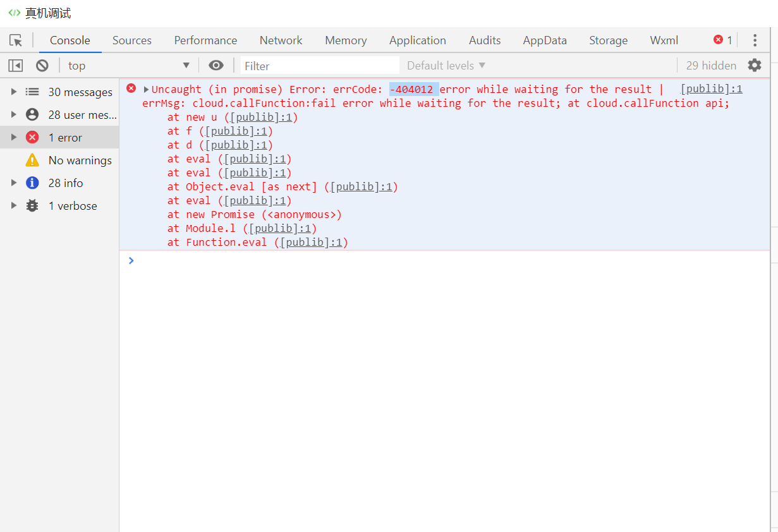
Task: Open the DevTools three-dot menu
Action: 755,40
